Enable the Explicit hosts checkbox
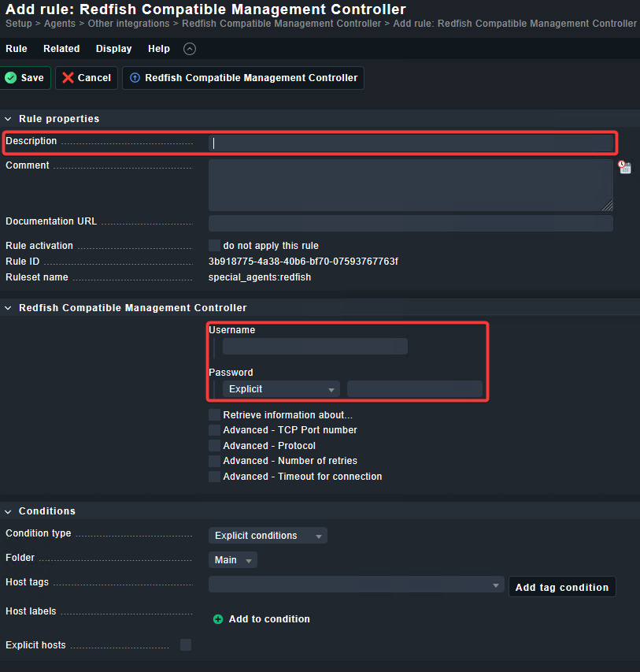This screenshot has height=672, width=640. pyautogui.click(x=185, y=644)
